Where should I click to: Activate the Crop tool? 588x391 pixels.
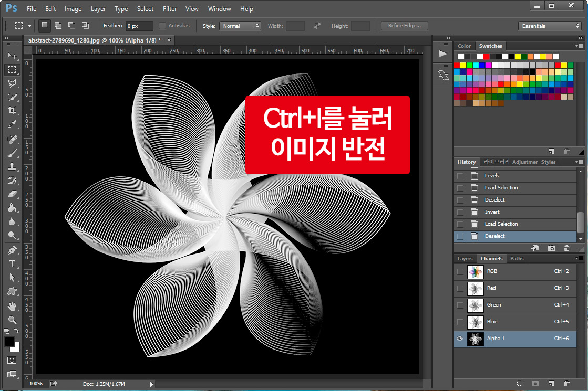[13, 111]
